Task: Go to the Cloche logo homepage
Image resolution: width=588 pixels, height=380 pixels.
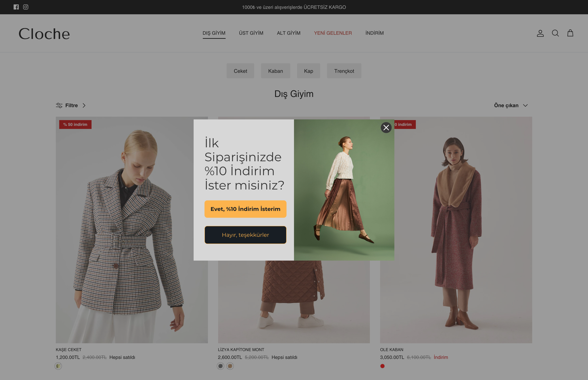Action: [44, 34]
